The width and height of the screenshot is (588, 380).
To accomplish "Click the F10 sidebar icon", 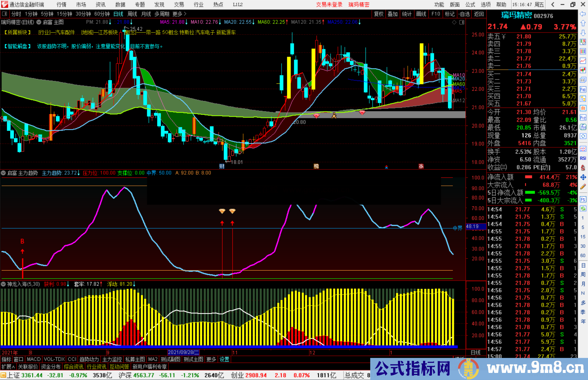I will pyautogui.click(x=583, y=89).
